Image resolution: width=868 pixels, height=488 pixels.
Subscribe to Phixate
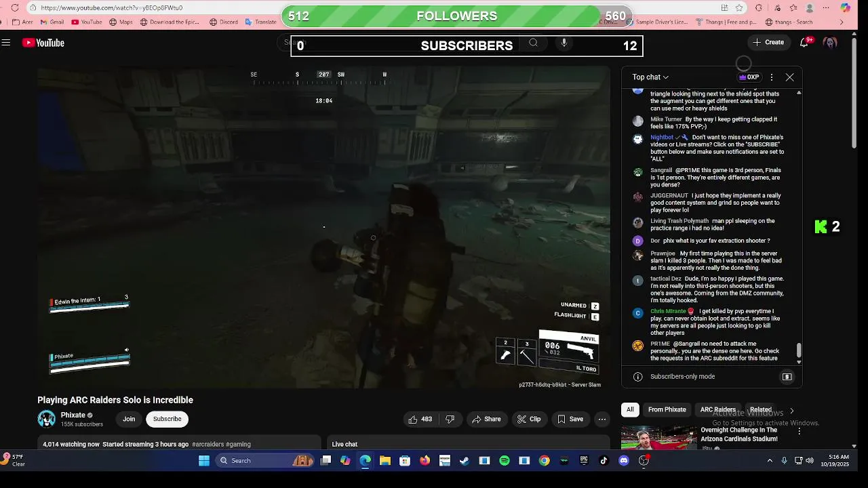click(x=167, y=419)
